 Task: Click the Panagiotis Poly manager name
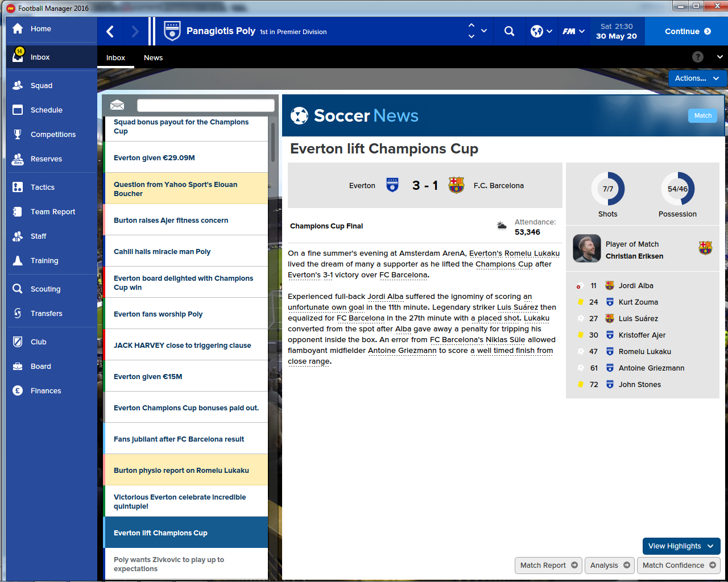click(x=221, y=31)
